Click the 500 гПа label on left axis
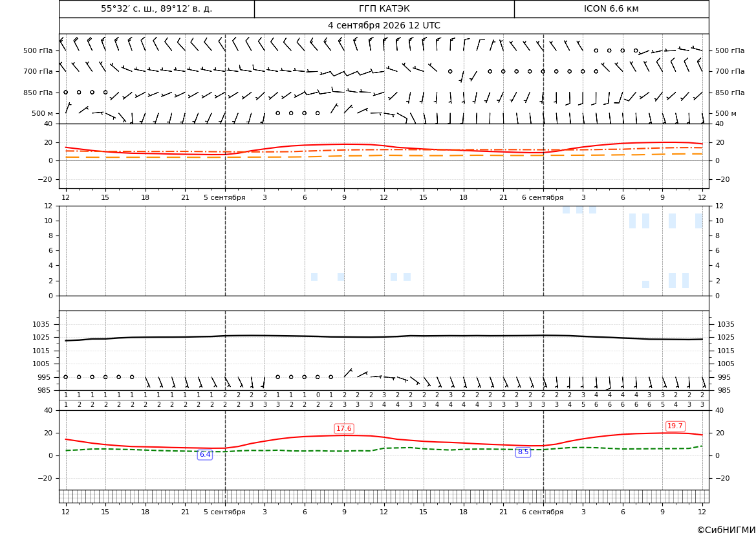 pyautogui.click(x=38, y=50)
